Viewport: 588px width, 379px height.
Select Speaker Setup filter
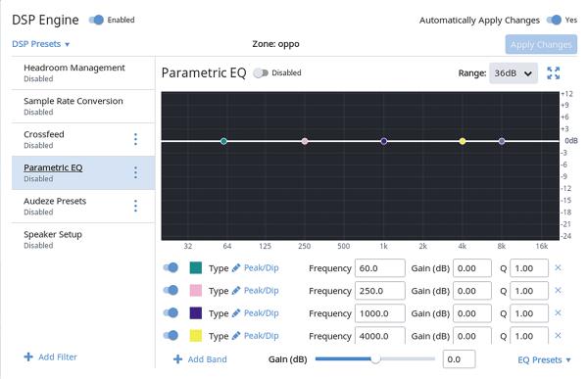tap(83, 239)
